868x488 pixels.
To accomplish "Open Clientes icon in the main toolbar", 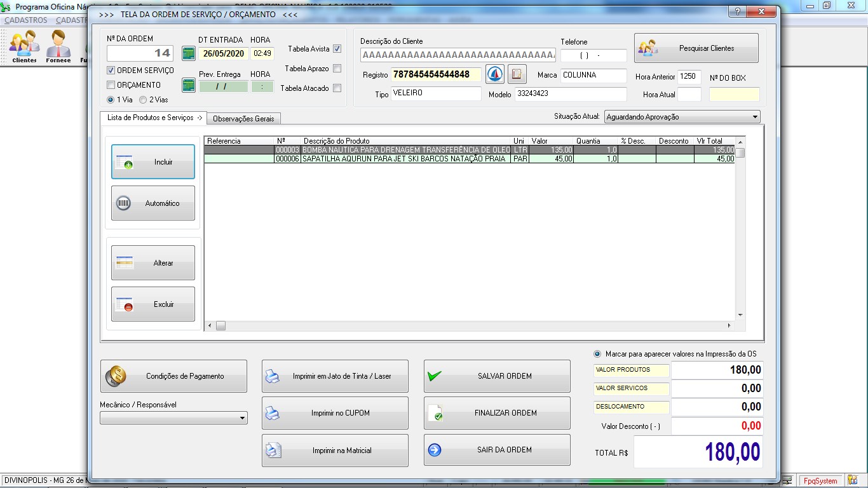I will tap(24, 46).
